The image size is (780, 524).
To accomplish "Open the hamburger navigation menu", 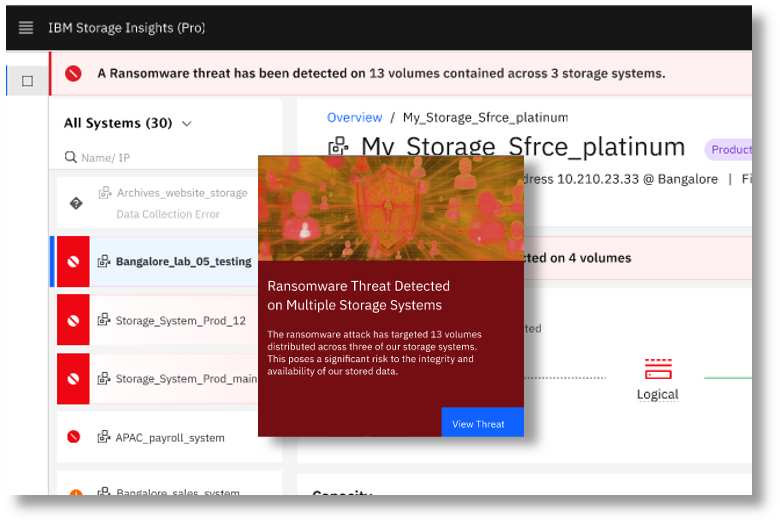I will point(26,28).
